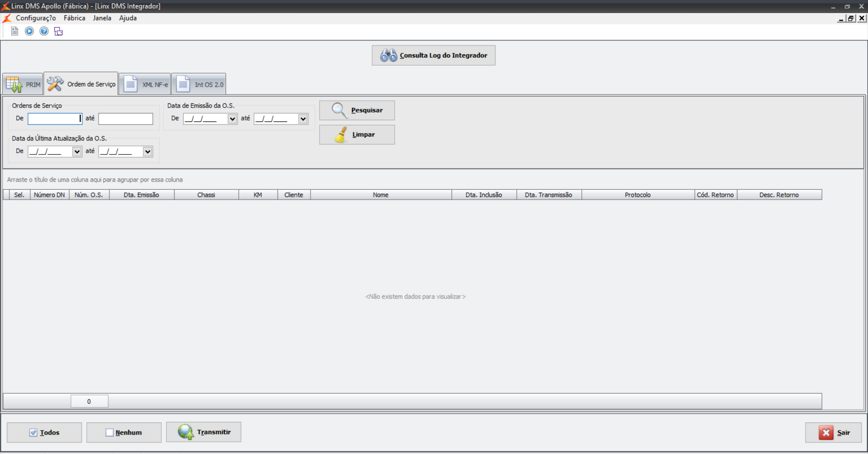This screenshot has width=868, height=454.
Task: Sort by Número DN column header
Action: 49,195
